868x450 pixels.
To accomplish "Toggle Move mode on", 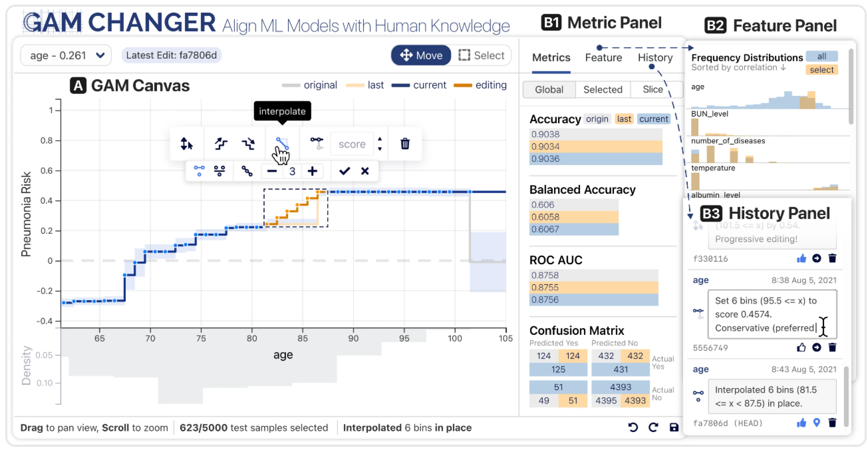I will coord(421,55).
